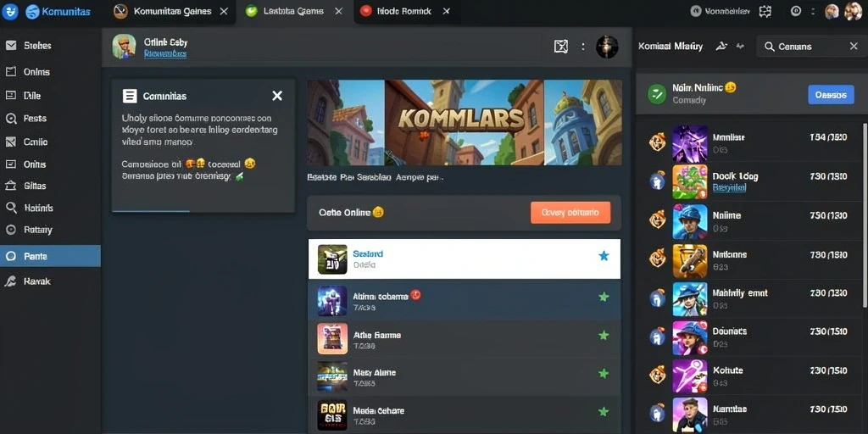This screenshot has height=434, width=868.
Task: Toggle the blue star on Sestard row
Action: [604, 256]
